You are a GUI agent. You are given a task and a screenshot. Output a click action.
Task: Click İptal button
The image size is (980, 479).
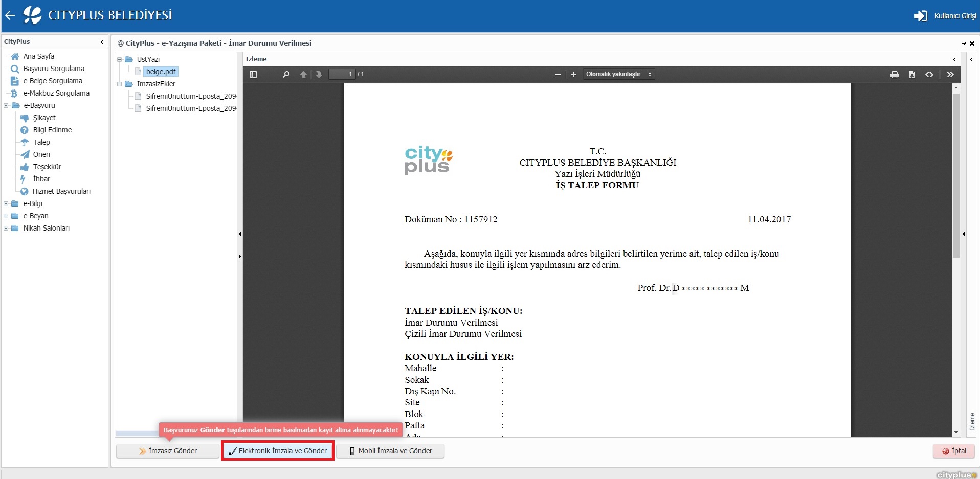coord(954,451)
